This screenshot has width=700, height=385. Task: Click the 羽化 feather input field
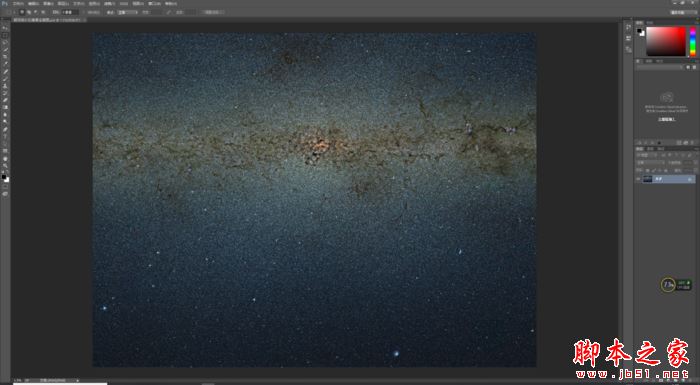point(71,13)
